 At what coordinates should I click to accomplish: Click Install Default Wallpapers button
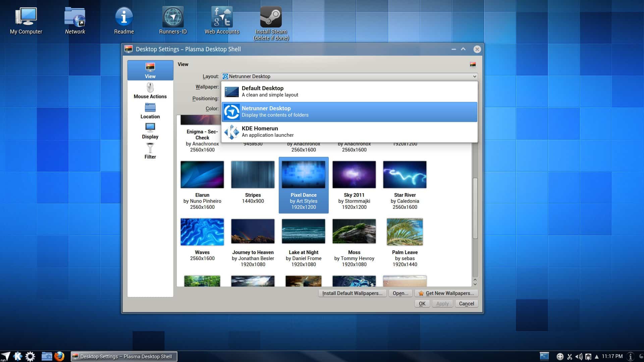point(352,293)
